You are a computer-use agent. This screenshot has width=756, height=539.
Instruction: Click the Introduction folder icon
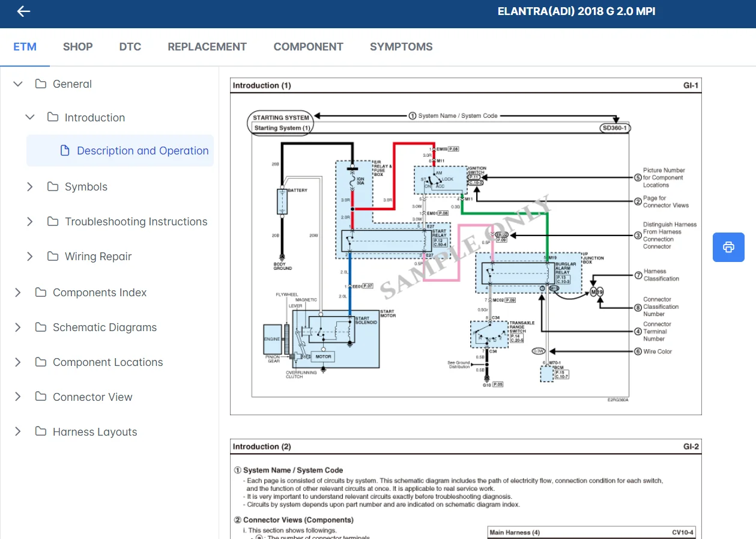click(x=53, y=117)
